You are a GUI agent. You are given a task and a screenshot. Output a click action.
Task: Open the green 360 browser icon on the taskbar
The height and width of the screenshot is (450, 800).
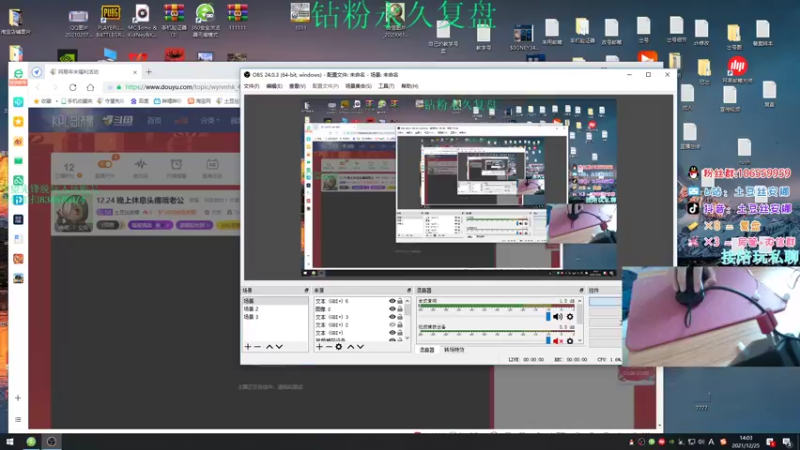coord(31,442)
